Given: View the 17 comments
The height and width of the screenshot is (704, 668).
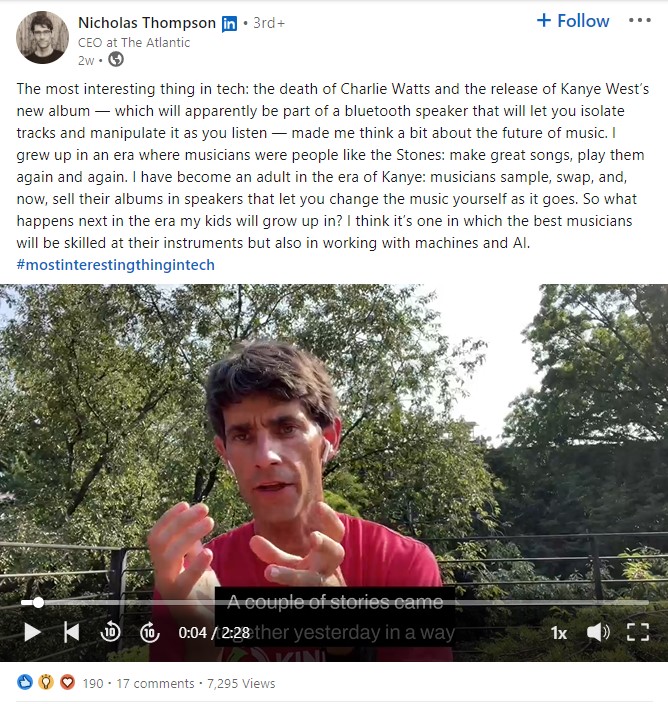Looking at the screenshot, I should [155, 683].
